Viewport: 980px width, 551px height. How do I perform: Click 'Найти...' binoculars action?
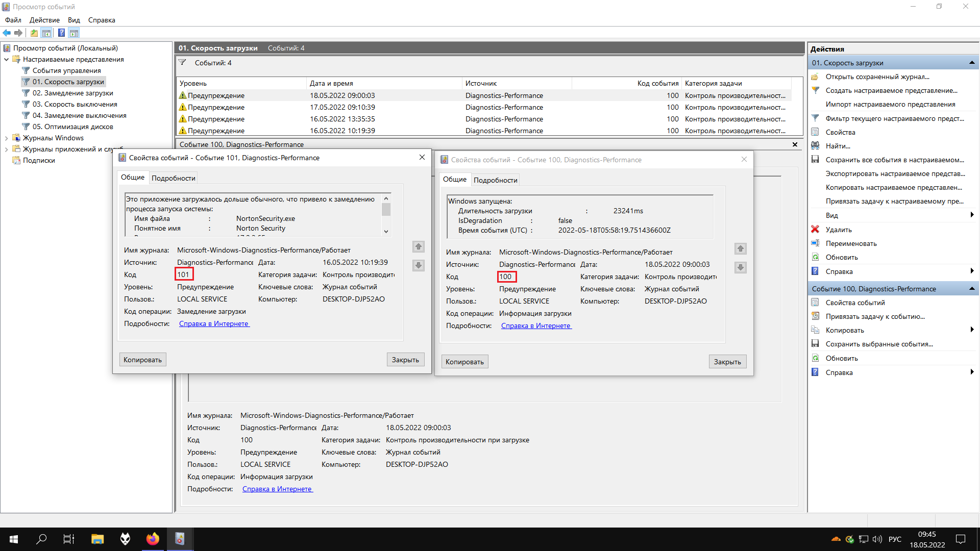838,146
